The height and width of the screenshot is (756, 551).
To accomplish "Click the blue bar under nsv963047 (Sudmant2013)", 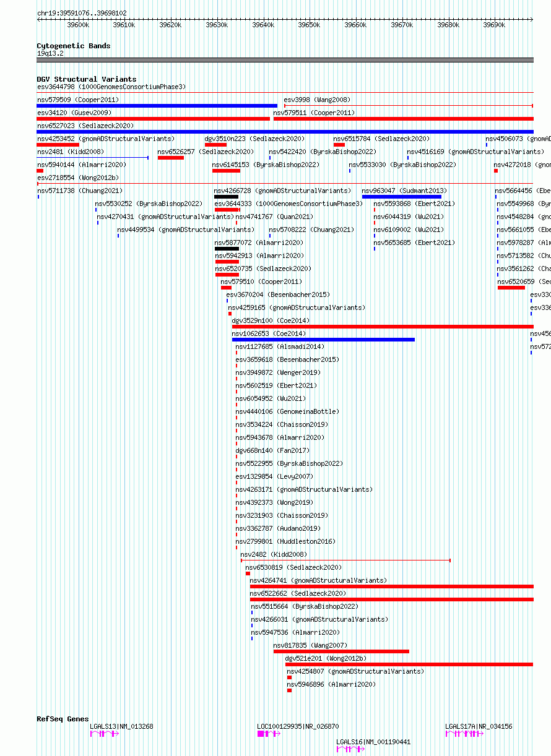I will pyautogui.click(x=402, y=197).
